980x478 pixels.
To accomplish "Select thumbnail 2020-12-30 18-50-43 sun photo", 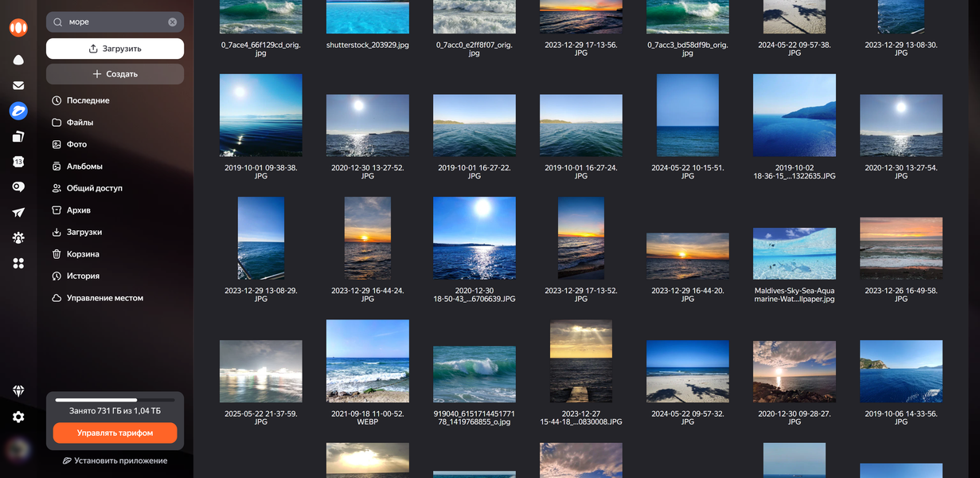I will 474,238.
